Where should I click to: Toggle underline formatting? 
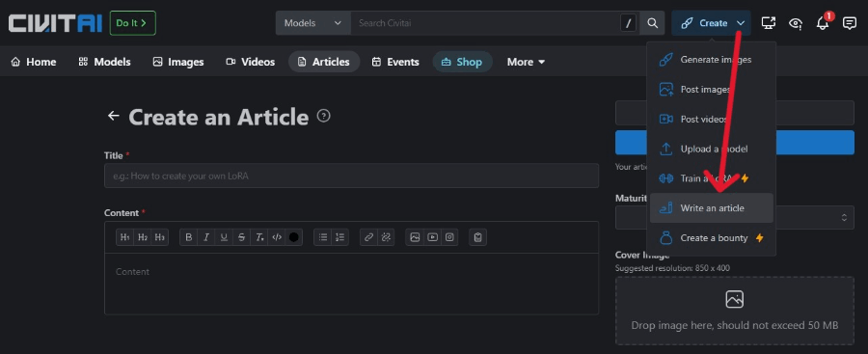(x=224, y=237)
